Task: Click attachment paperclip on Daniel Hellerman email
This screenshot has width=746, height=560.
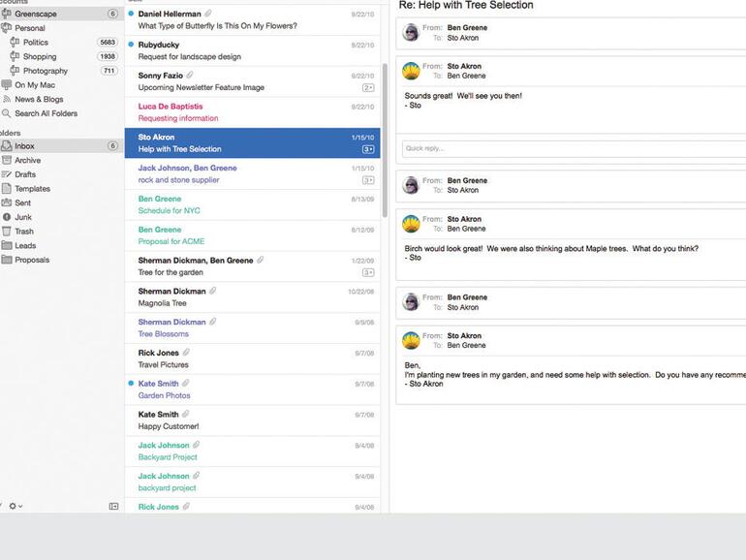Action: pyautogui.click(x=208, y=14)
